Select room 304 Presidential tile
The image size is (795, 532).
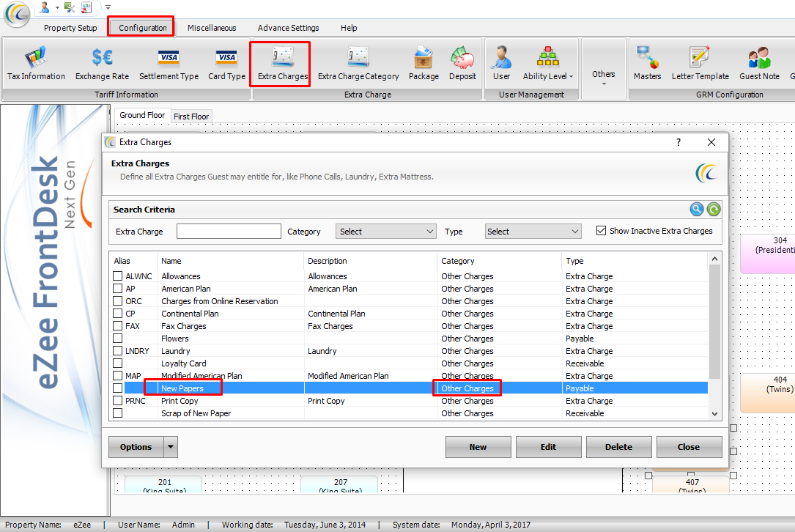pos(768,254)
